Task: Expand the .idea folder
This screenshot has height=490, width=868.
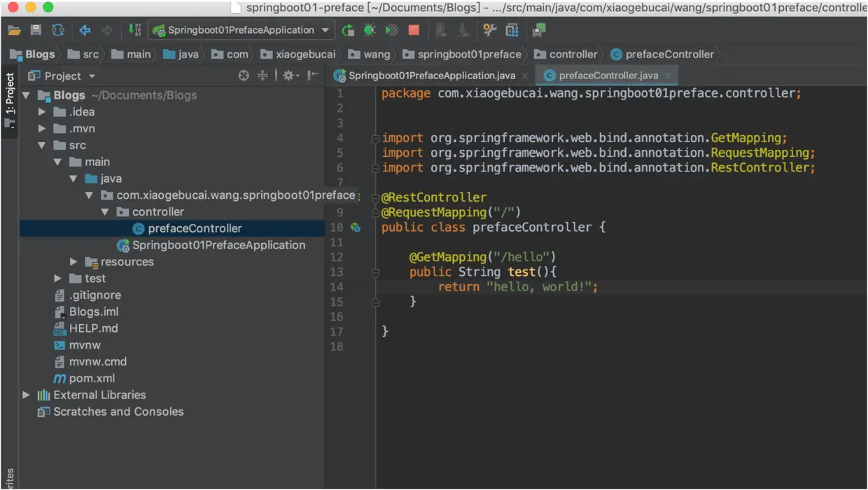Action: point(42,112)
